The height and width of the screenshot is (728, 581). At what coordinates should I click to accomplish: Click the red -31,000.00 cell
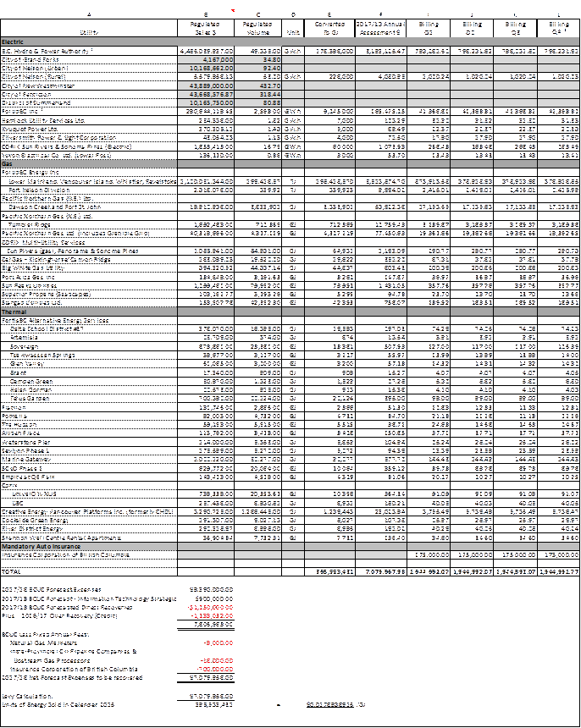point(215,669)
